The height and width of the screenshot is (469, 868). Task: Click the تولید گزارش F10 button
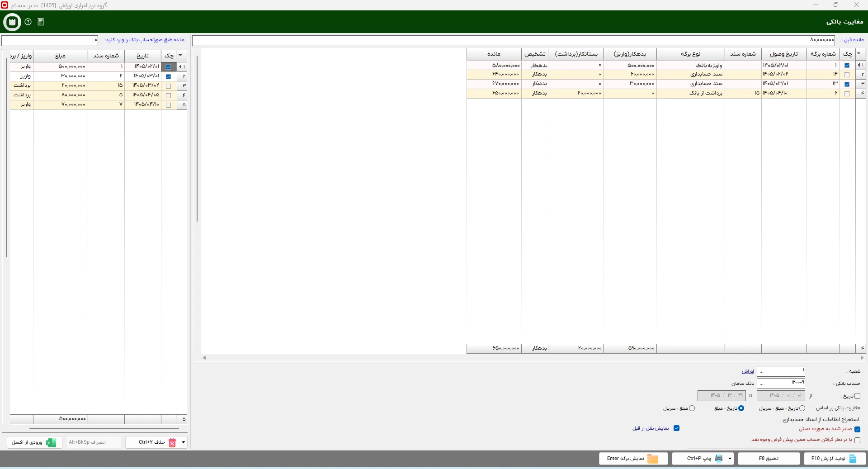click(835, 459)
